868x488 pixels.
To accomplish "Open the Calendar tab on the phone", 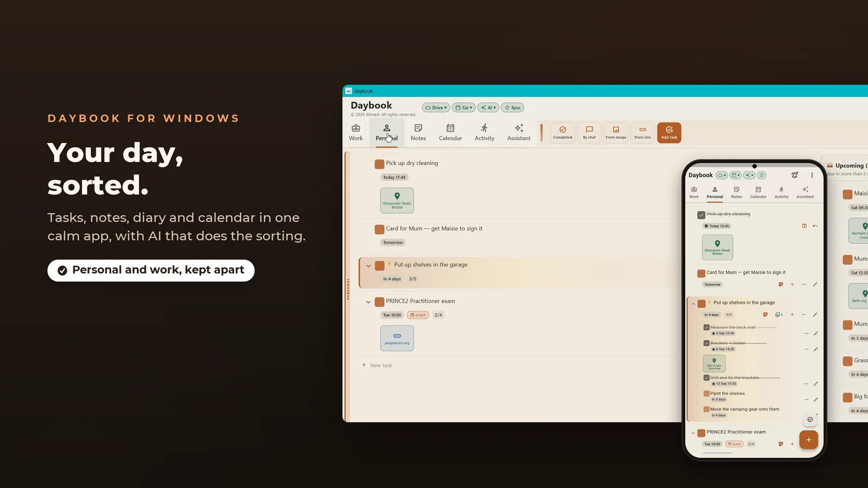I will coord(758,192).
